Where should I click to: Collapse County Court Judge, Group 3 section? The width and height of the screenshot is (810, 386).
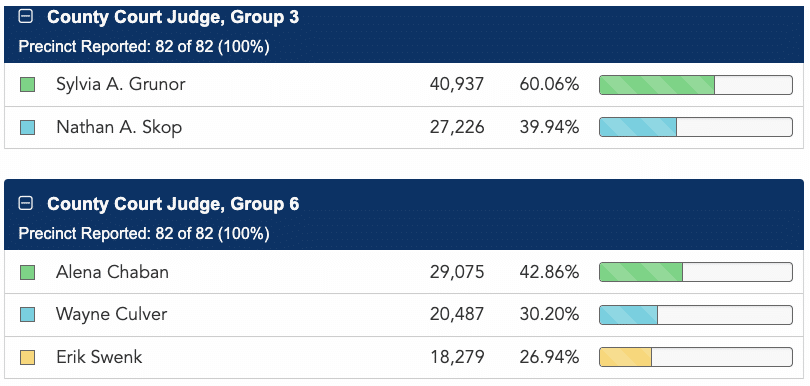tap(25, 17)
